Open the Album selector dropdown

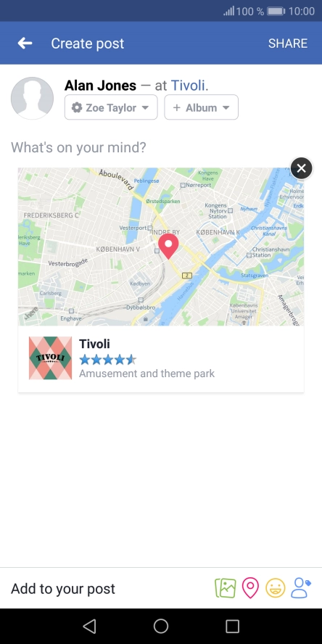202,107
